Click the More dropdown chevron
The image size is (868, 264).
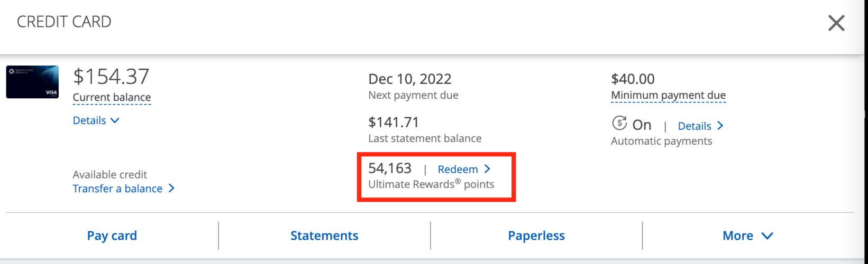click(767, 235)
